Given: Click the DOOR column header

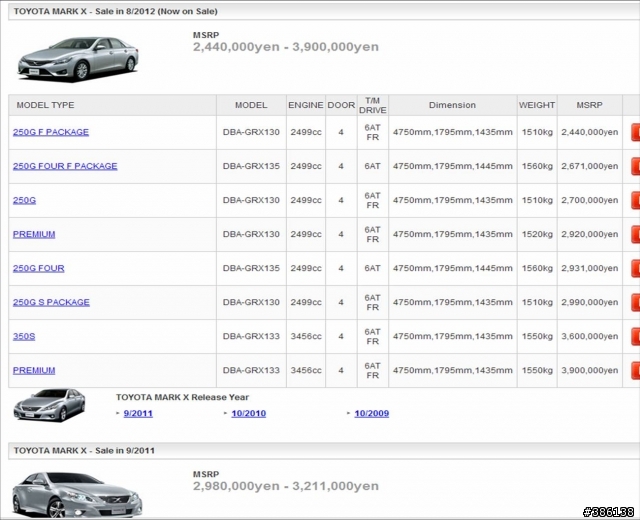Looking at the screenshot, I should click(341, 105).
